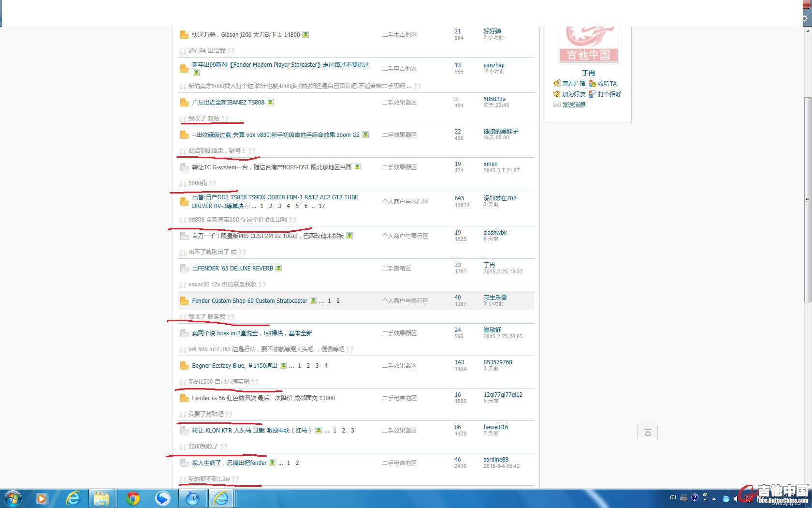Click the vertical page scrollbar thumb
Screen dimensions: 812x508
pos(808,199)
